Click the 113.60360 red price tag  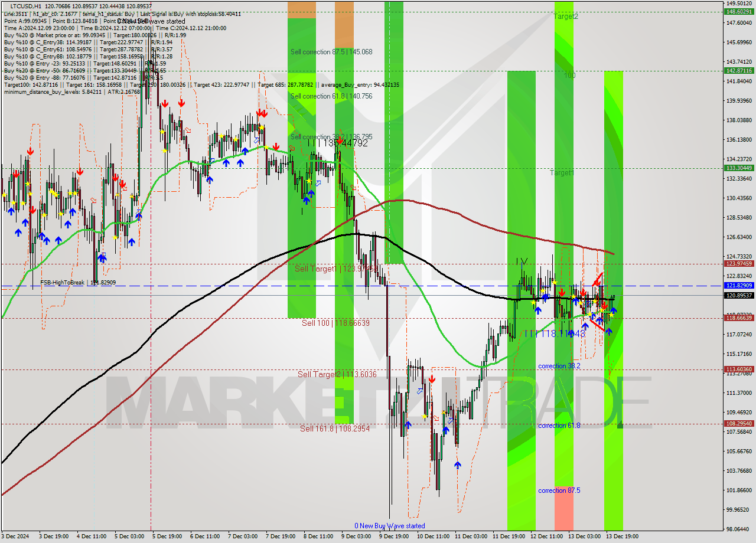coord(739,369)
